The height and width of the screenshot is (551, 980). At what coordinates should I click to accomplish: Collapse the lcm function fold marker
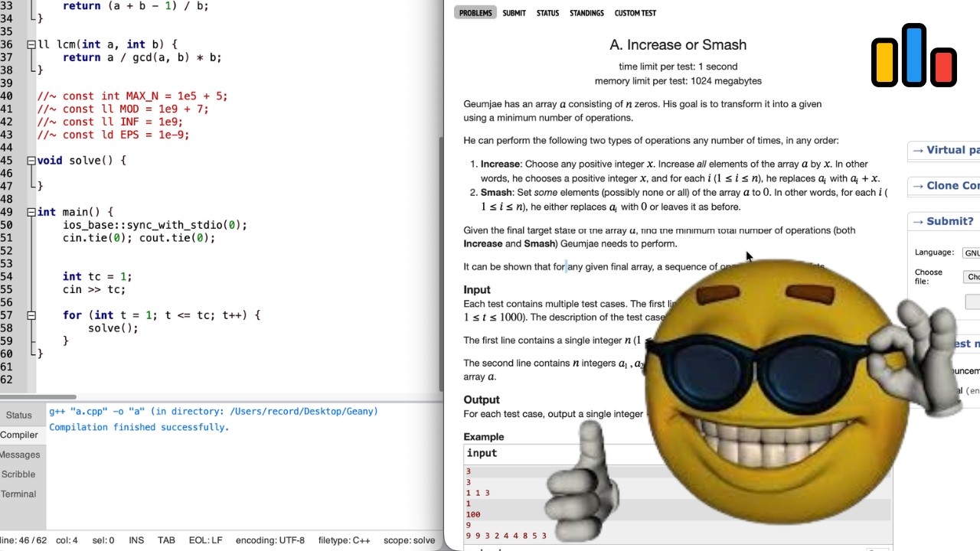tap(31, 45)
